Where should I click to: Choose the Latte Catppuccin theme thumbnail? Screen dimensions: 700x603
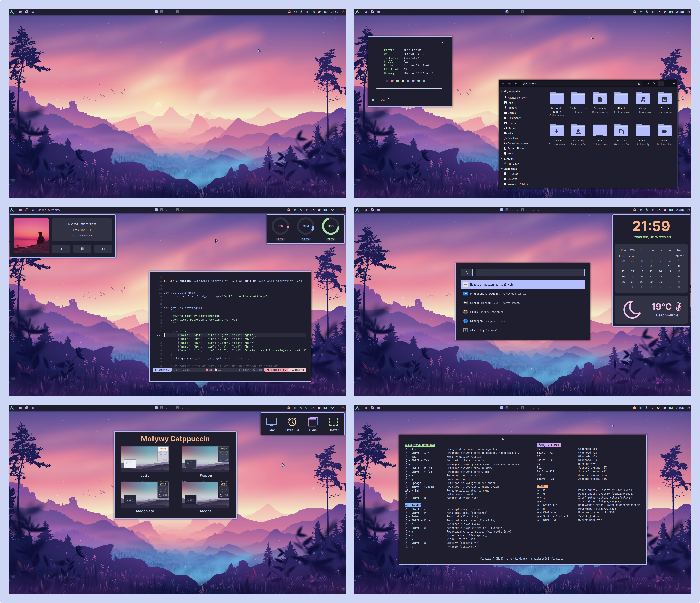145,459
